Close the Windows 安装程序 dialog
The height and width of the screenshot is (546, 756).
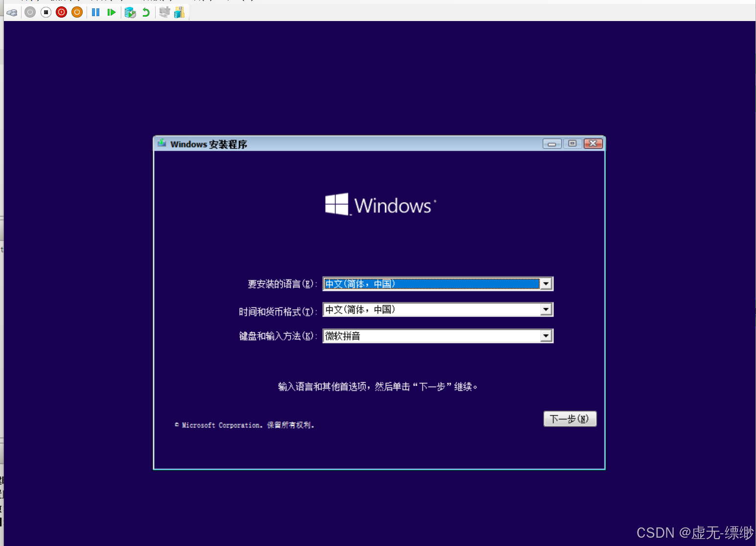593,143
